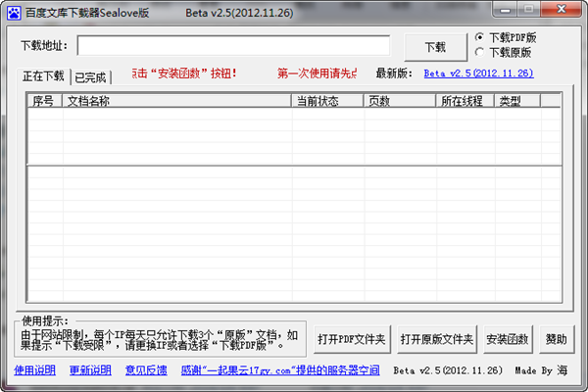Open the 更新说明 link

[x=90, y=370]
